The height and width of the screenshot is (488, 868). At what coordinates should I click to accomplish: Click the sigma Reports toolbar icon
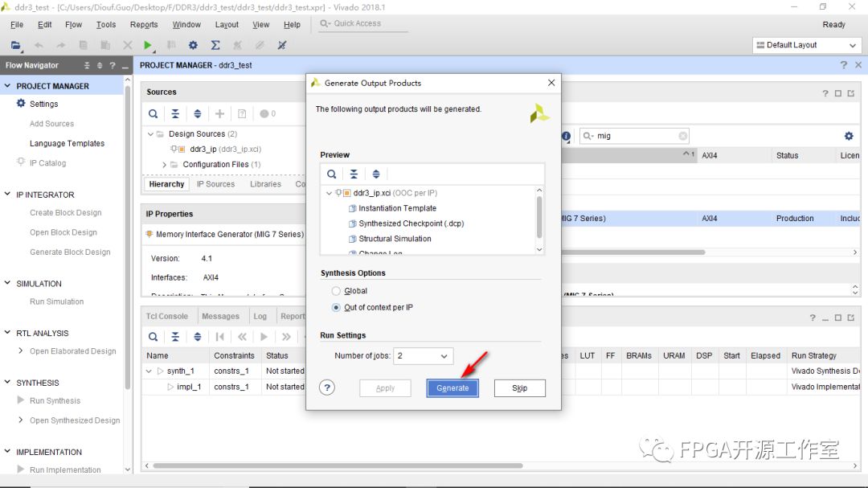click(215, 46)
